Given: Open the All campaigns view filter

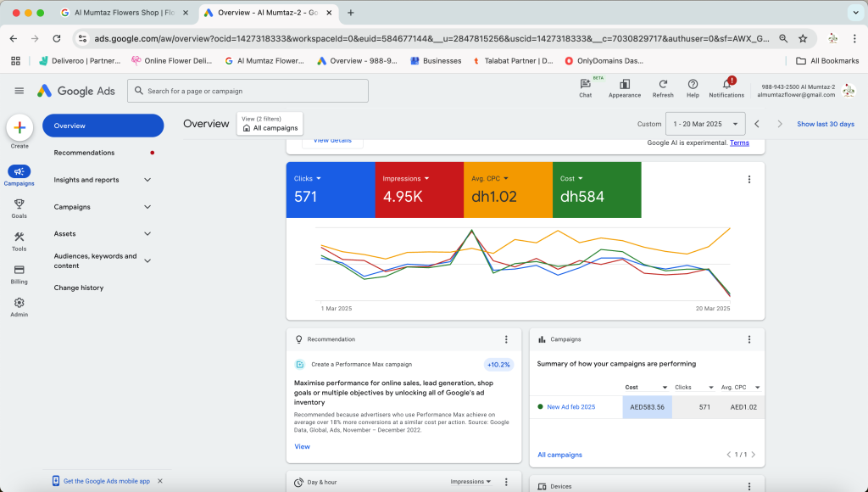Looking at the screenshot, I should click(x=270, y=124).
